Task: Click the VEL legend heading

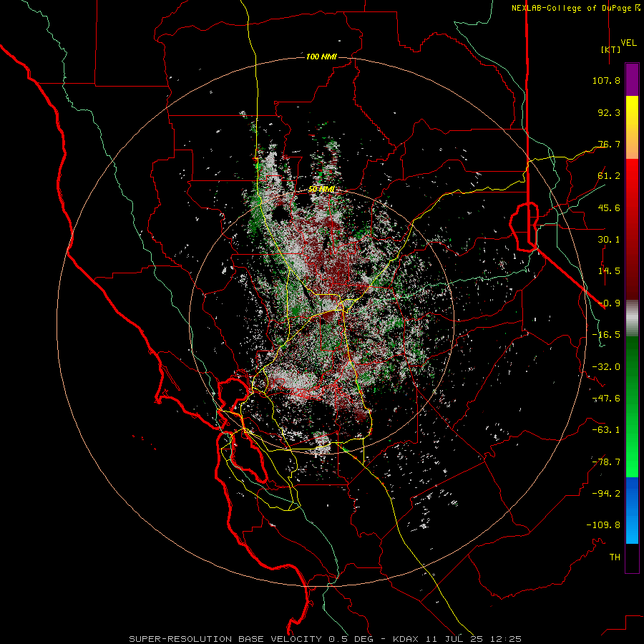Action: [x=628, y=42]
